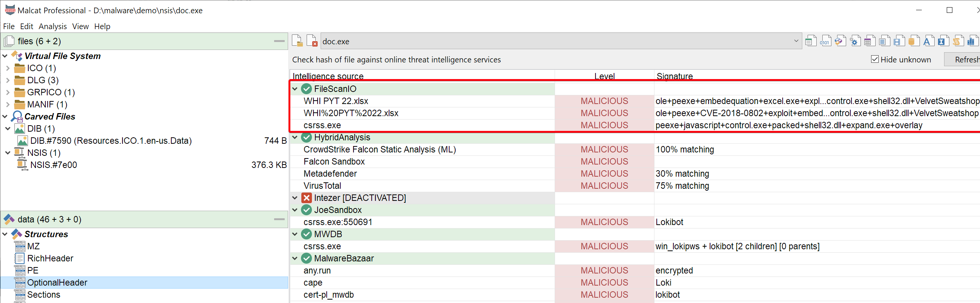Select the cert-pl_mwdb result row
The width and height of the screenshot is (980, 303).
click(x=635, y=295)
